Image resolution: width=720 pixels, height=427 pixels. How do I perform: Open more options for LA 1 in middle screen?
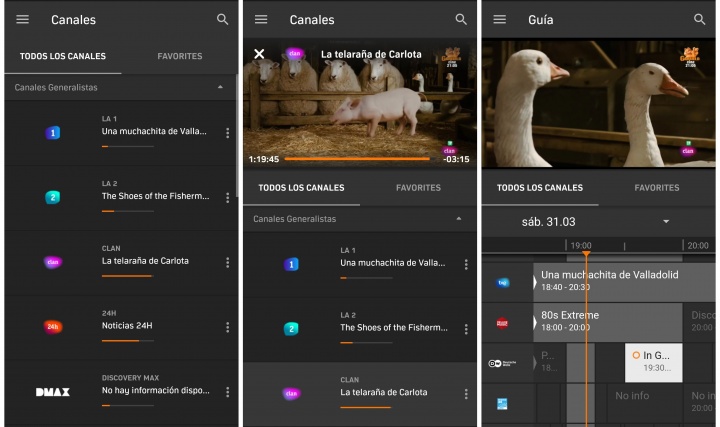pyautogui.click(x=466, y=264)
